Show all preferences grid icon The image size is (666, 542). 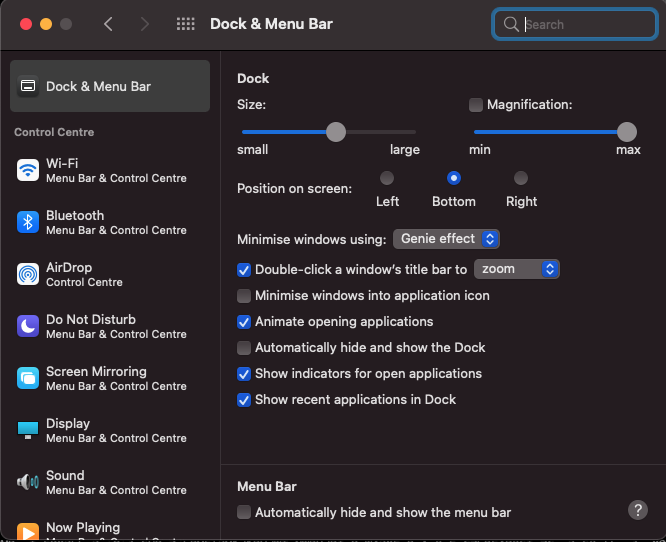185,24
